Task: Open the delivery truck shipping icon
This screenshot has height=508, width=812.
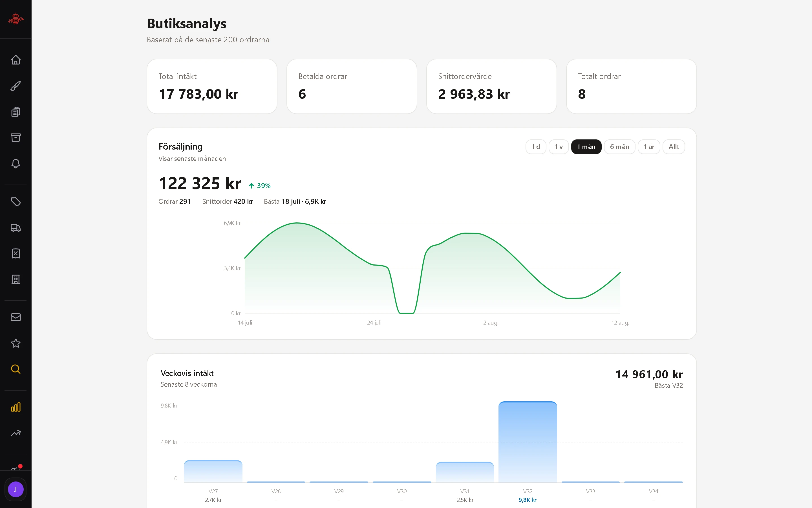Action: [16, 228]
